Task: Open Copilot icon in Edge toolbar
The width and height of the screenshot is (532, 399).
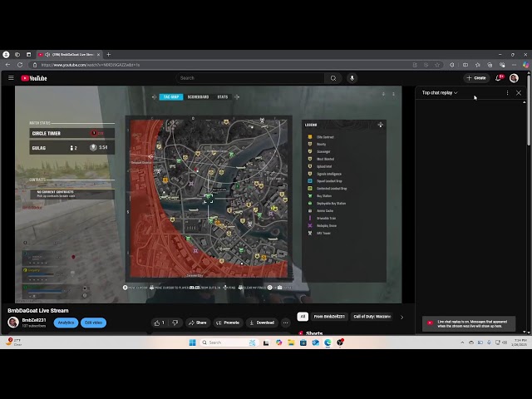Action: (525, 65)
